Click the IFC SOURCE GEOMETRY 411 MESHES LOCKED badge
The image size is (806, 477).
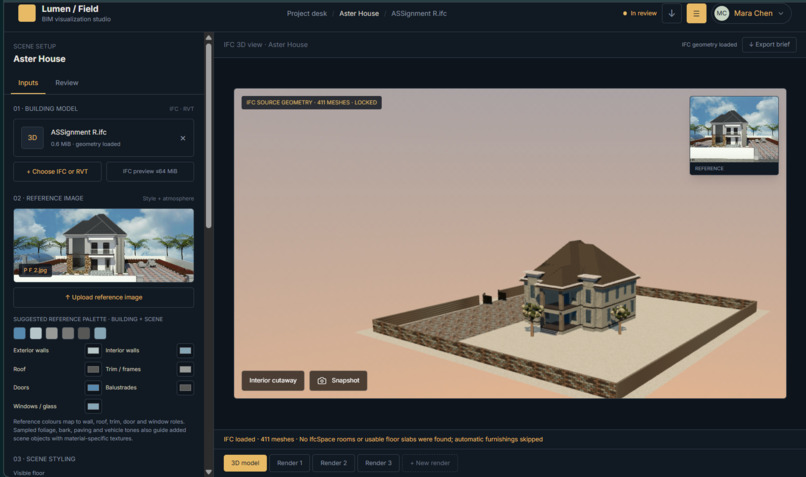312,102
